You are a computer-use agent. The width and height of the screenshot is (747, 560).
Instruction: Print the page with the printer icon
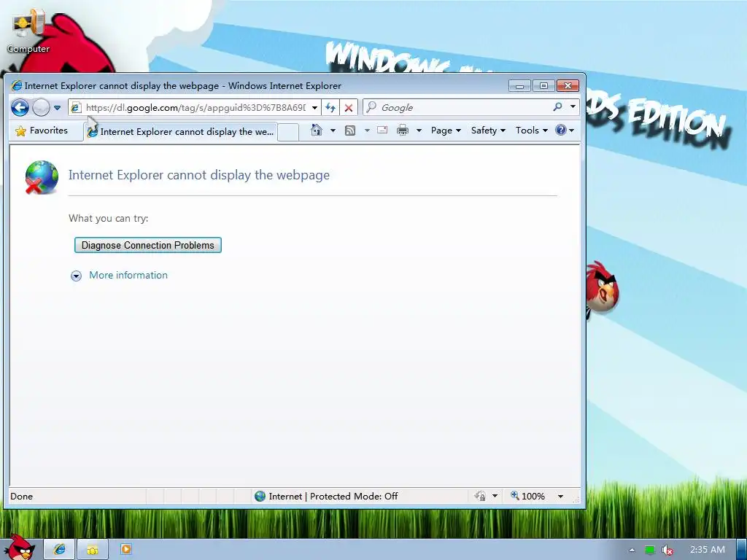click(x=403, y=130)
